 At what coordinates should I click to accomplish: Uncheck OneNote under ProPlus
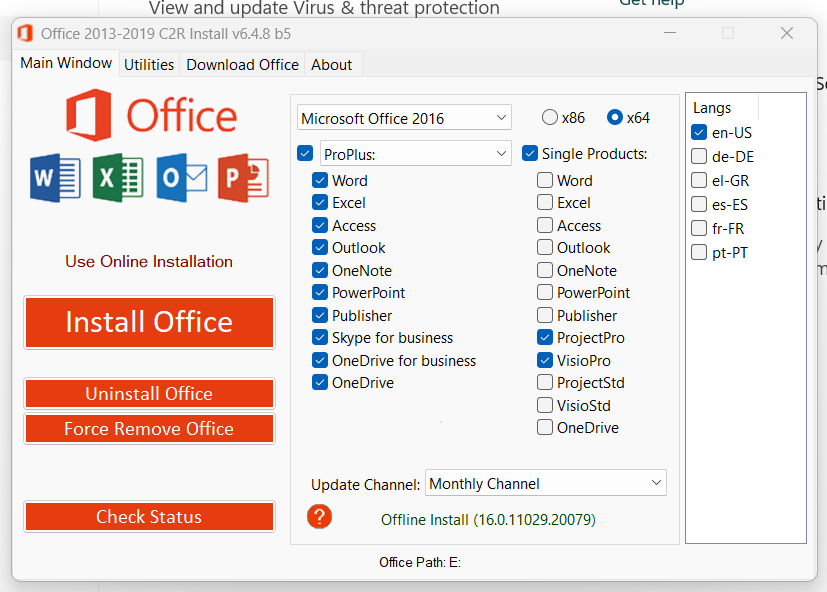(320, 270)
